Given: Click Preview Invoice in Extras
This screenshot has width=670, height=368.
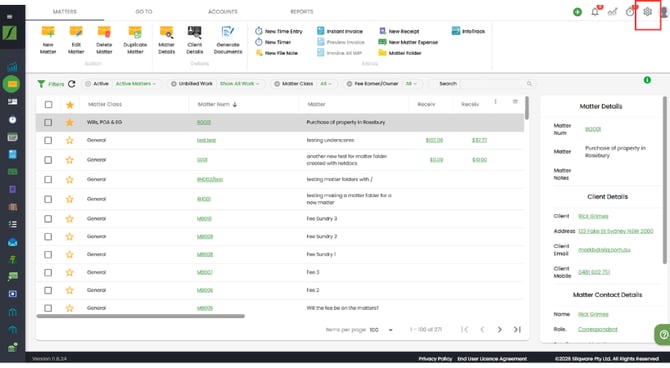Looking at the screenshot, I should click(x=341, y=42).
